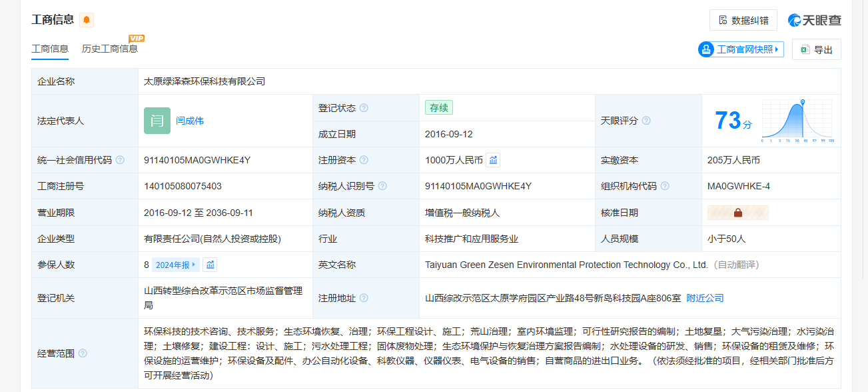Click help icon beside 统一社会信用代码
868x392 pixels.
pos(120,160)
